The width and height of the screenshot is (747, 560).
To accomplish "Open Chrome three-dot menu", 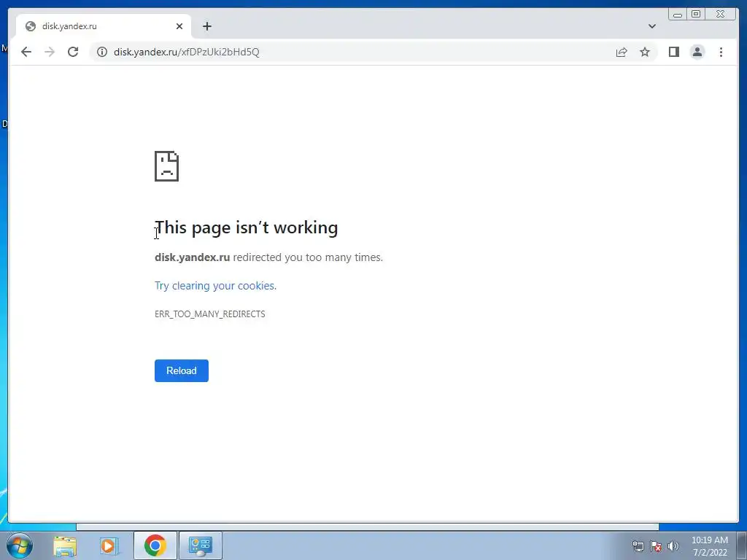I will tap(721, 52).
